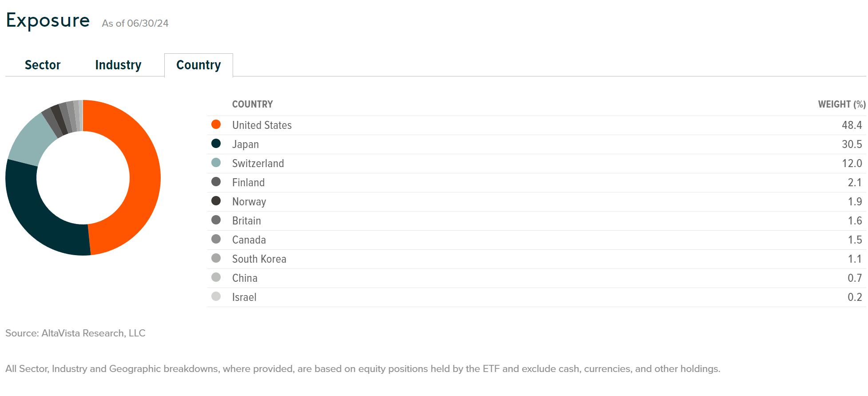Switch to the Sector tab
The image size is (868, 396).
(x=42, y=64)
